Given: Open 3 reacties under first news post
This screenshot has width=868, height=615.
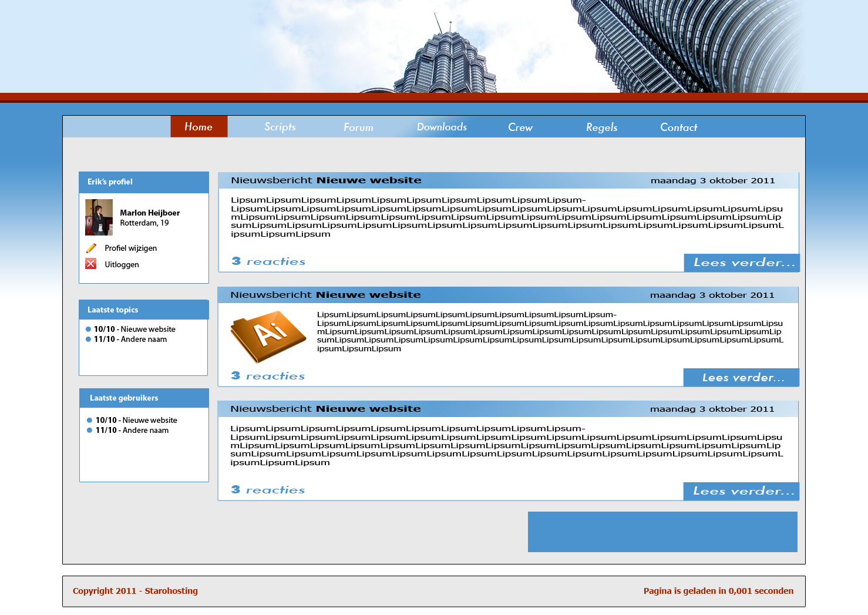Looking at the screenshot, I should [268, 261].
